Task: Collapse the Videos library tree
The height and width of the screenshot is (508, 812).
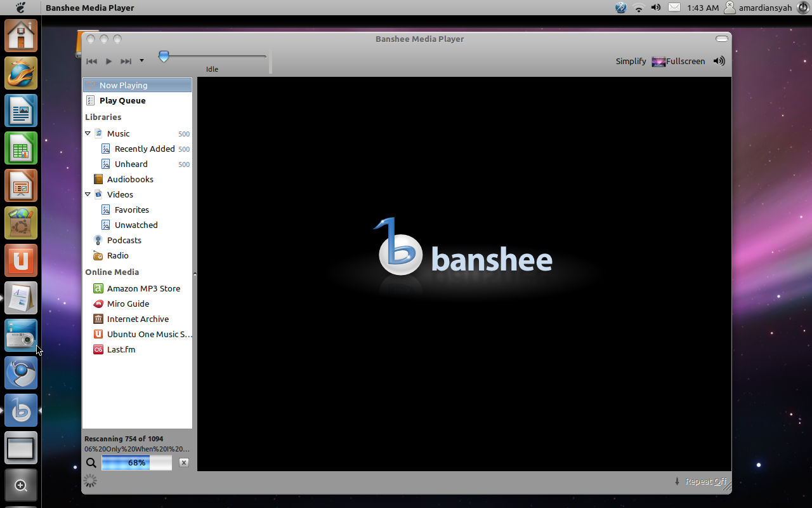Action: [x=88, y=194]
